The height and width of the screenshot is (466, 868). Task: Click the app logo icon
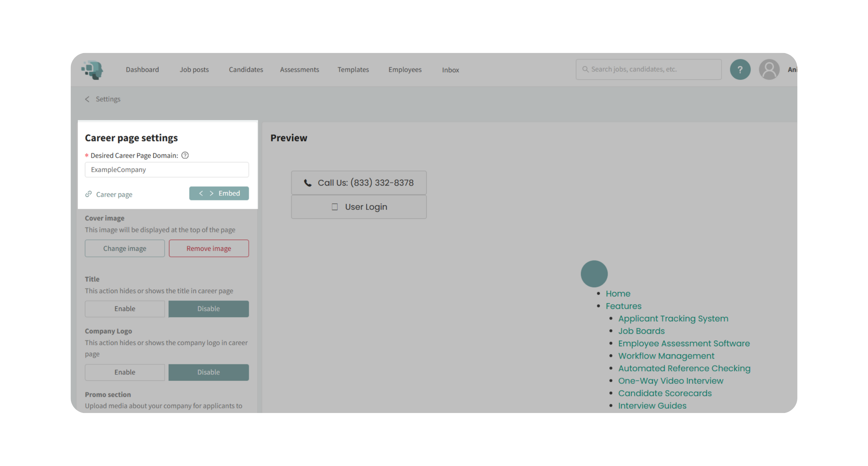tap(92, 70)
